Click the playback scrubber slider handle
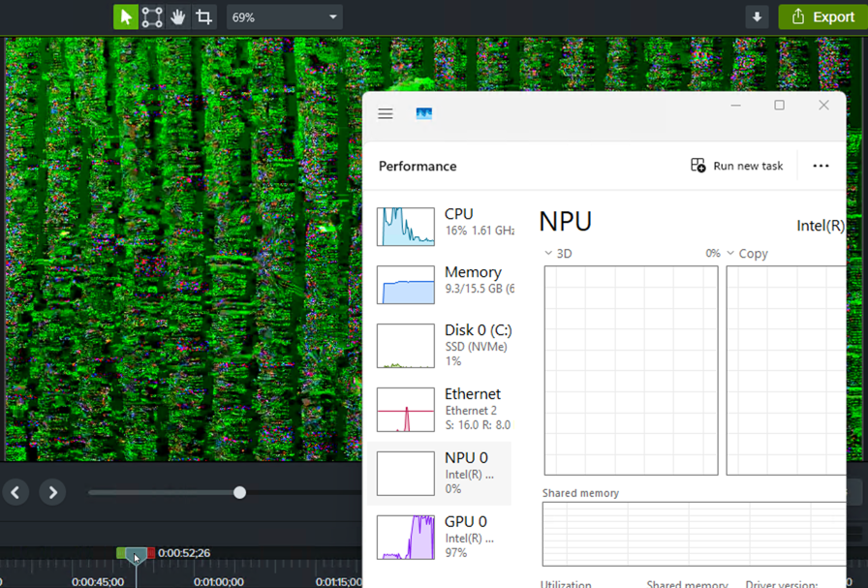This screenshot has width=868, height=588. [239, 492]
